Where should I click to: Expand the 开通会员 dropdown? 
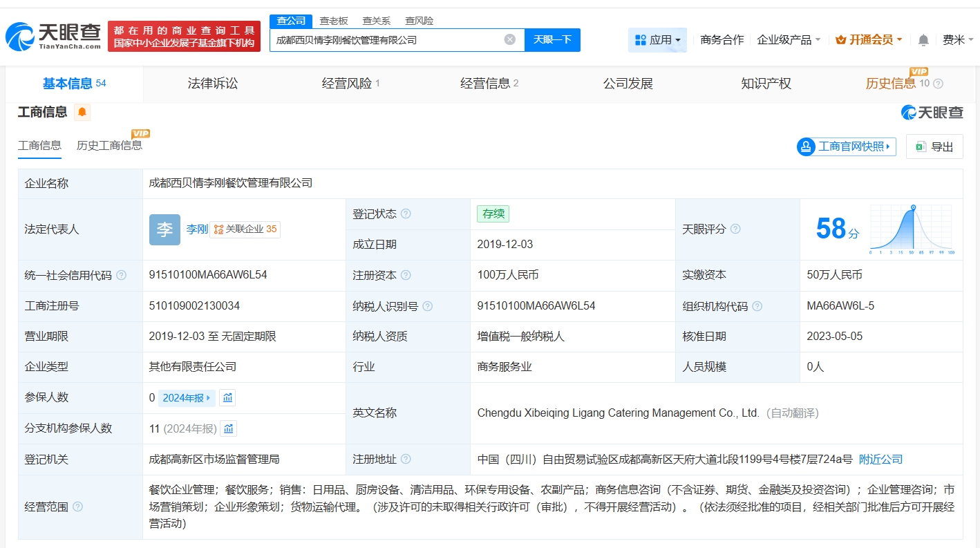tap(869, 40)
